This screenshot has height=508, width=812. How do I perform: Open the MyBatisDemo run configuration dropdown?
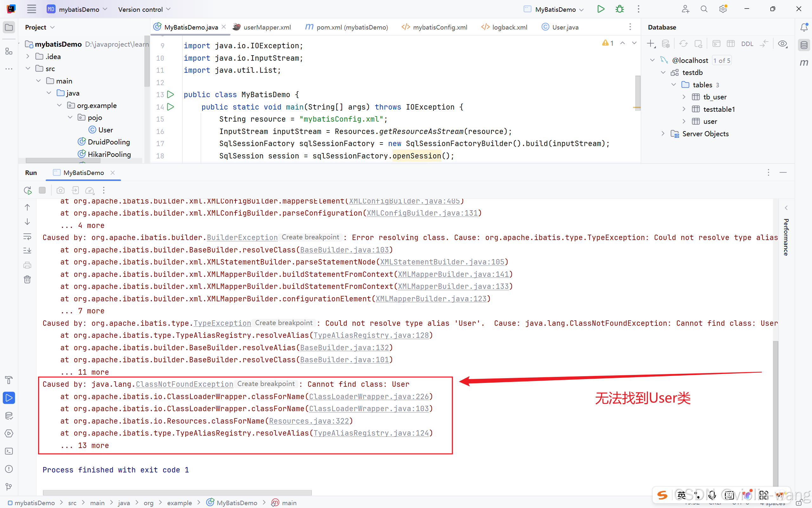coord(555,10)
